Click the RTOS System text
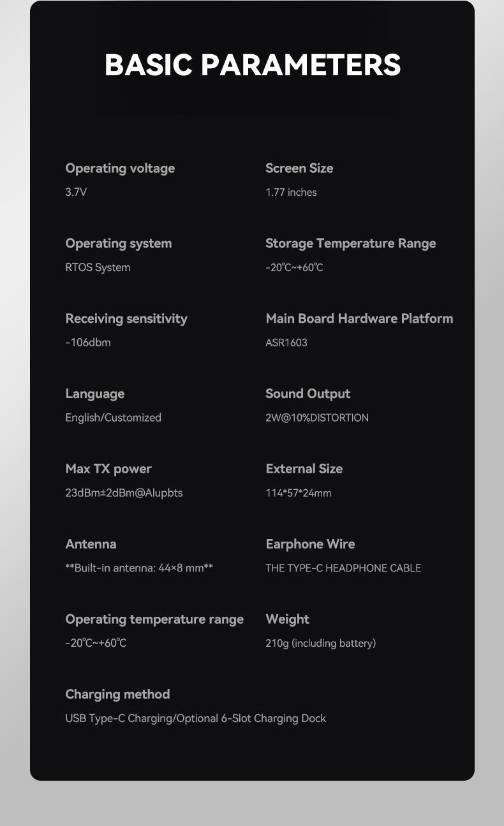Image resolution: width=504 pixels, height=826 pixels. 98,267
